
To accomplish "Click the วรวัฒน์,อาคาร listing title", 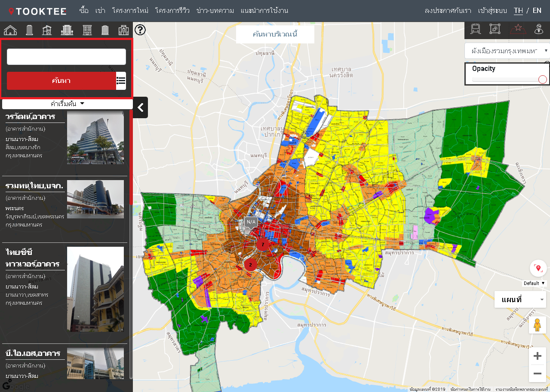I will [x=30, y=116].
